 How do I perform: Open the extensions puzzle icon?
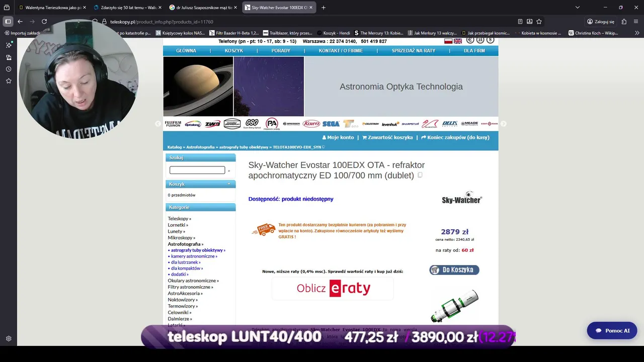tap(624, 22)
